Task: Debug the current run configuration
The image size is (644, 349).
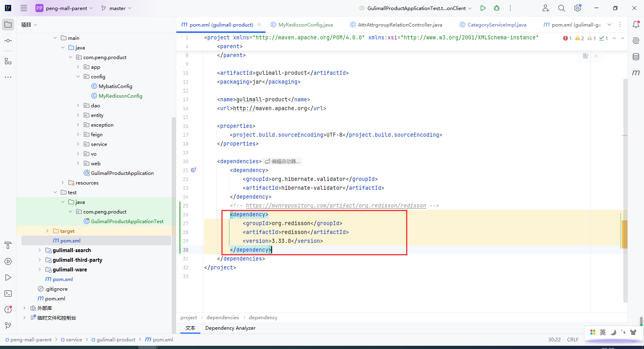Action: [x=497, y=8]
